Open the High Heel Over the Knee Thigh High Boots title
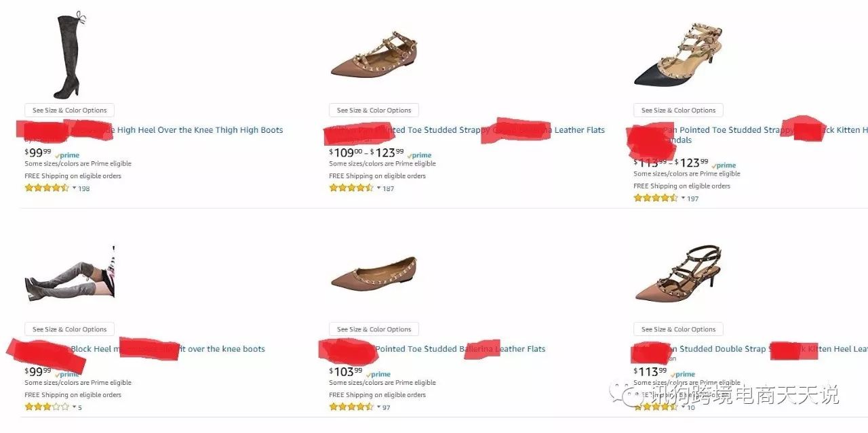 (199, 130)
